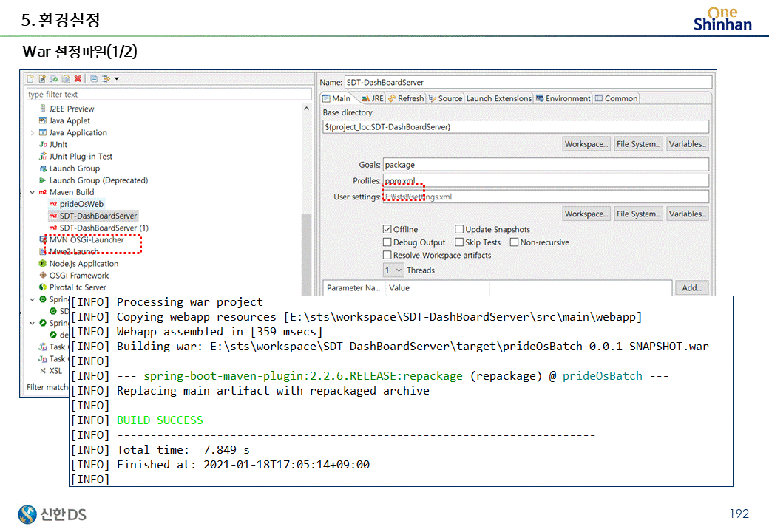Click the type filter text field
This screenshot has width=769, height=532.
click(169, 94)
